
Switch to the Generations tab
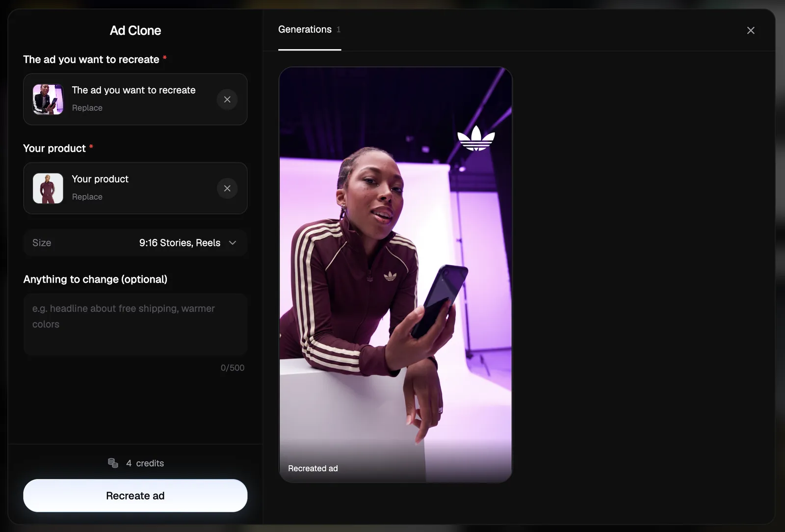pyautogui.click(x=310, y=30)
